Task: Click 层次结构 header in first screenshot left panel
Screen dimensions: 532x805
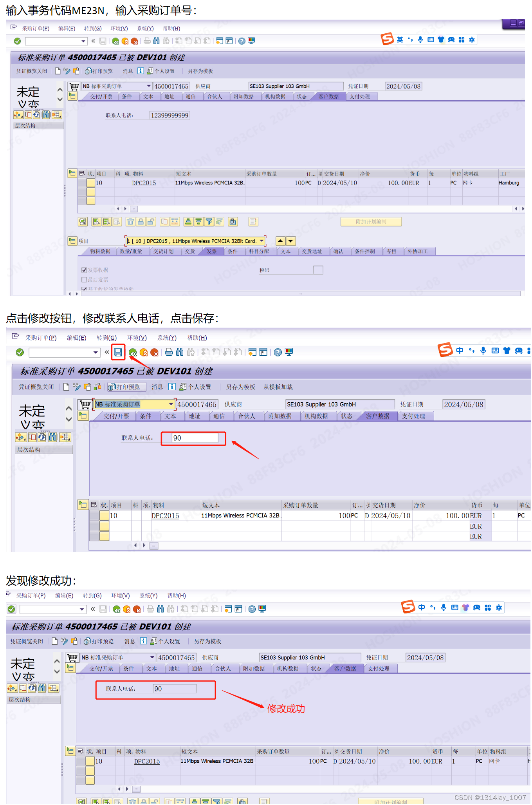Action: pos(38,125)
